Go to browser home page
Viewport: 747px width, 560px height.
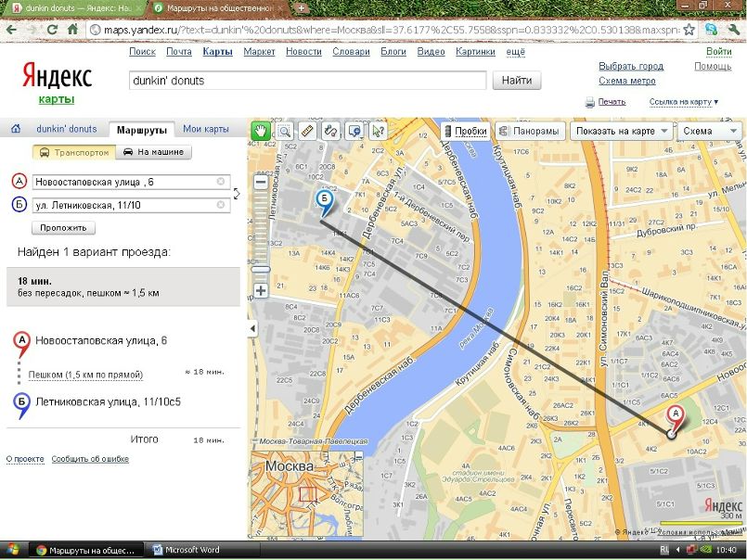[73, 30]
